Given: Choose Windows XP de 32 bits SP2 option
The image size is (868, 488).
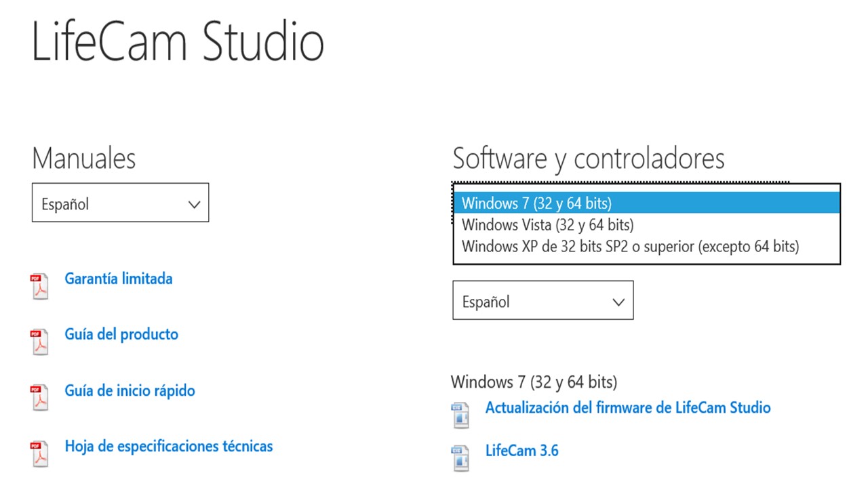Looking at the screenshot, I should pyautogui.click(x=646, y=246).
